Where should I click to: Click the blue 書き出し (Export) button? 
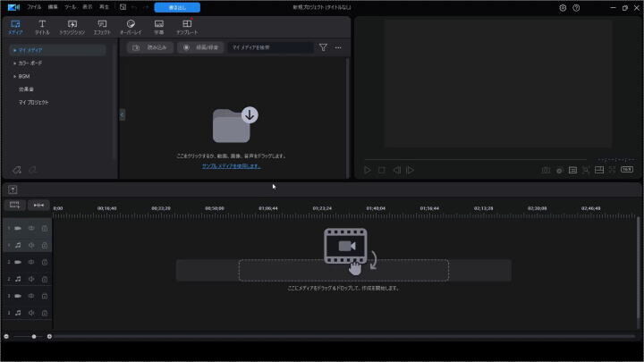(x=177, y=7)
